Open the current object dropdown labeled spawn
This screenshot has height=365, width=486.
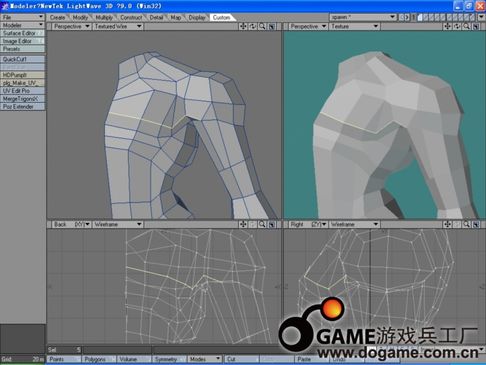tap(363, 17)
